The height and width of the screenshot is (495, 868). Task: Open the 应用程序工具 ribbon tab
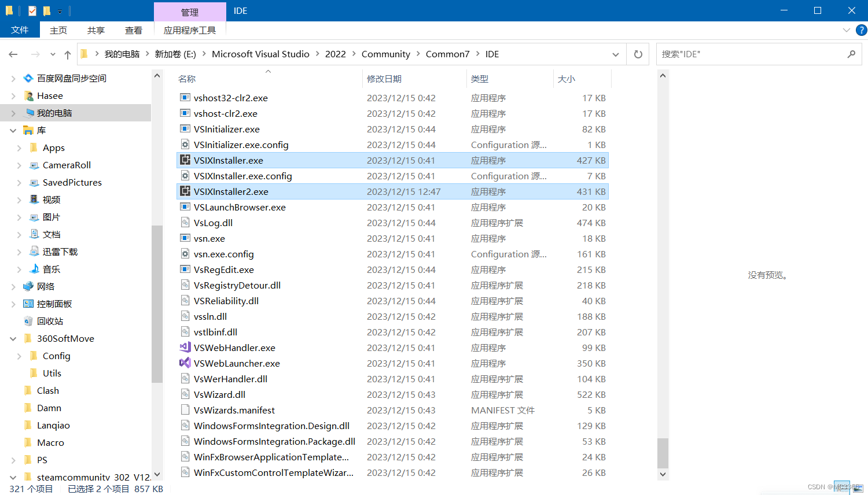[x=190, y=30]
